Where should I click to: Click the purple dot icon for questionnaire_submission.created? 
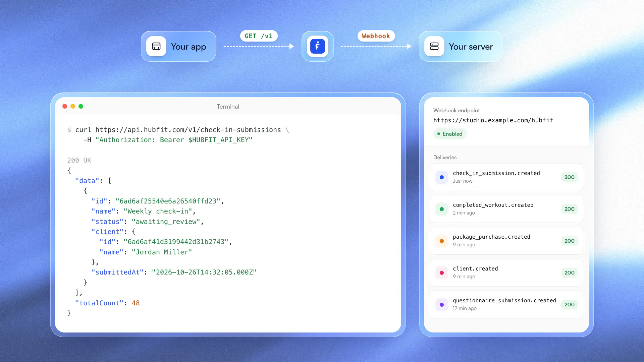[442, 305]
